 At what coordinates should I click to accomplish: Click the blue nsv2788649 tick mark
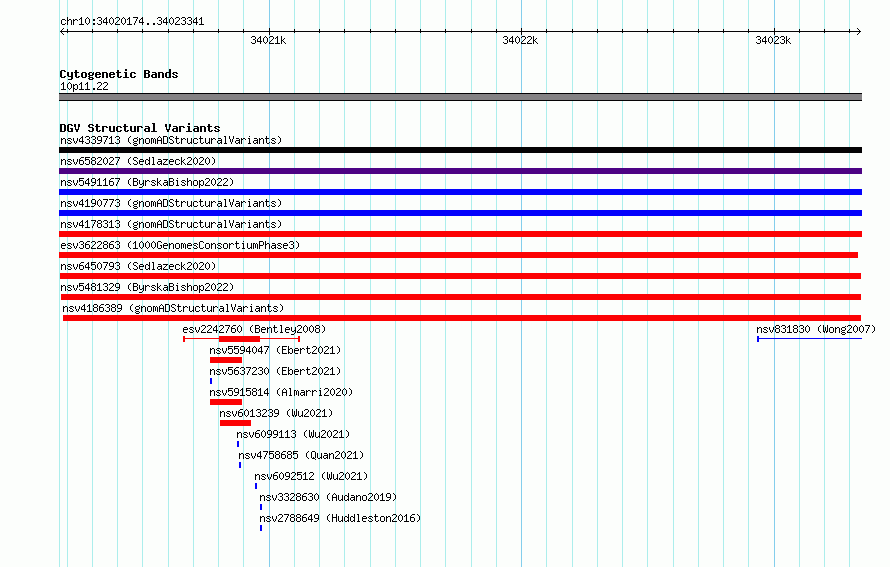coord(261,528)
